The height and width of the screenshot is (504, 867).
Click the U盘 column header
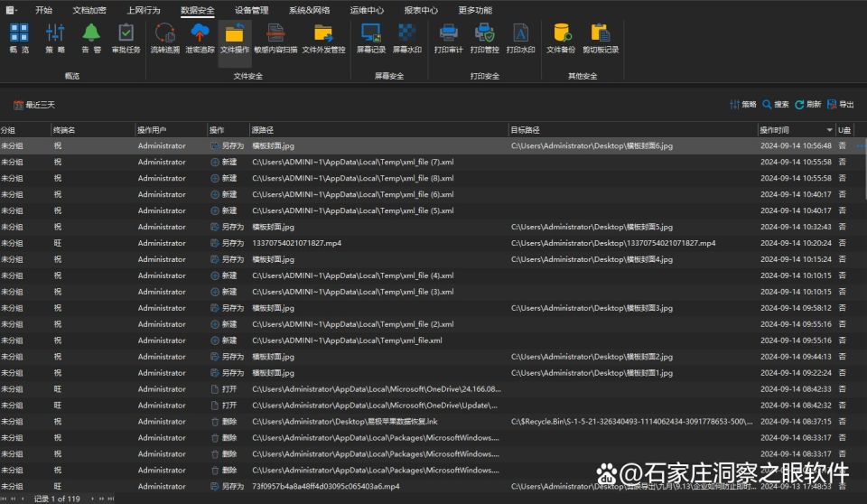point(844,130)
